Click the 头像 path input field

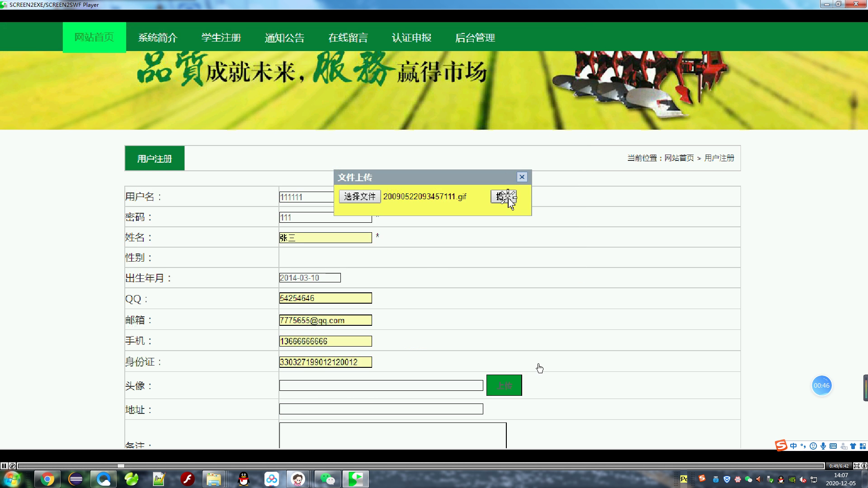[381, 385]
